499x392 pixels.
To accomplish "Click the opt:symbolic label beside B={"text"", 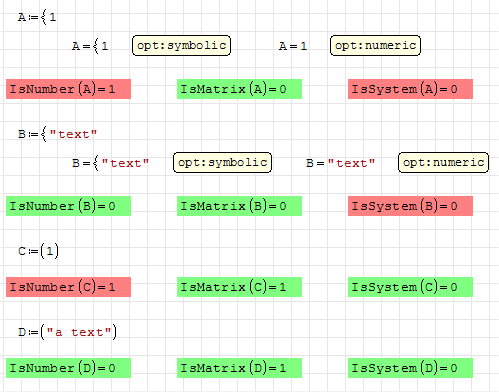I will tap(222, 163).
